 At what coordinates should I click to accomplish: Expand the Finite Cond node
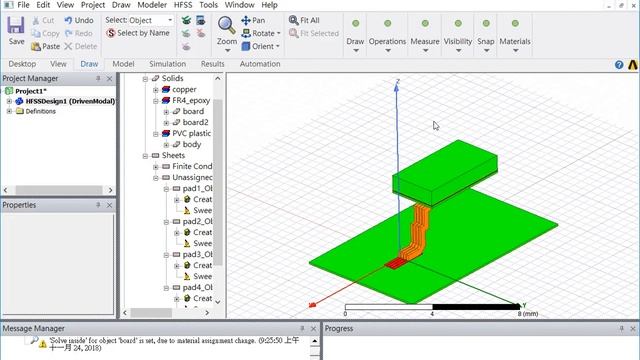[156, 167]
